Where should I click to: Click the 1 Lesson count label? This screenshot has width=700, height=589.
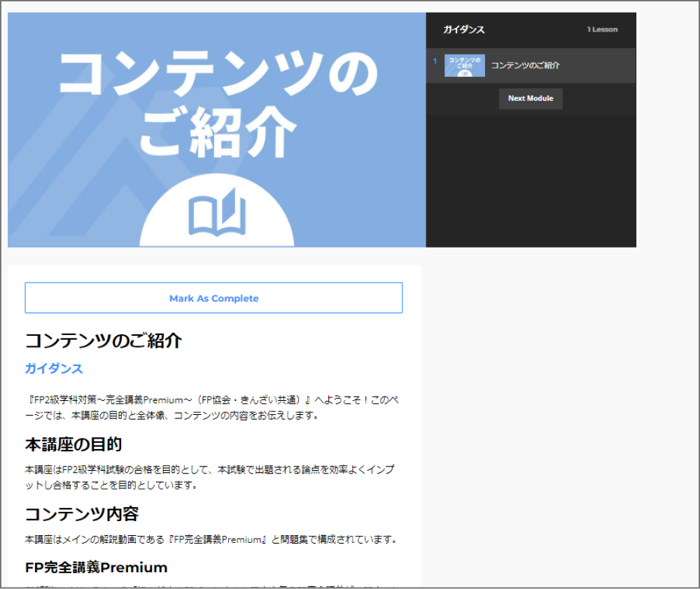tap(602, 29)
